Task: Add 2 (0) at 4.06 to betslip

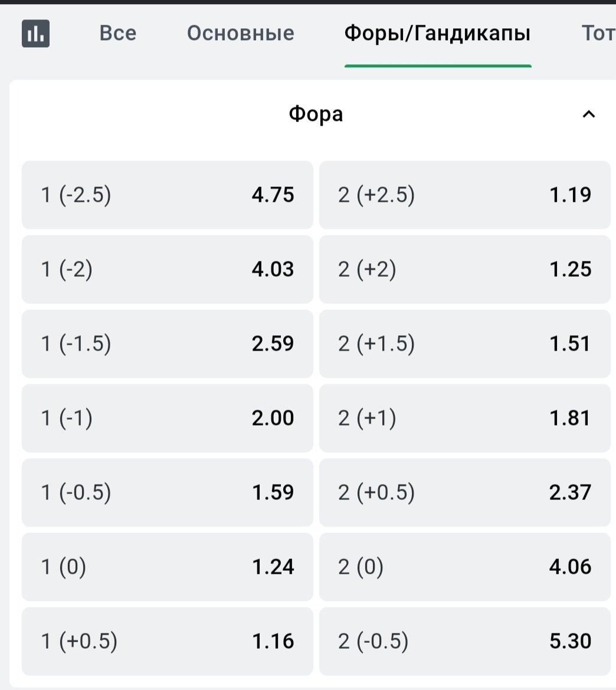Action: pos(465,567)
